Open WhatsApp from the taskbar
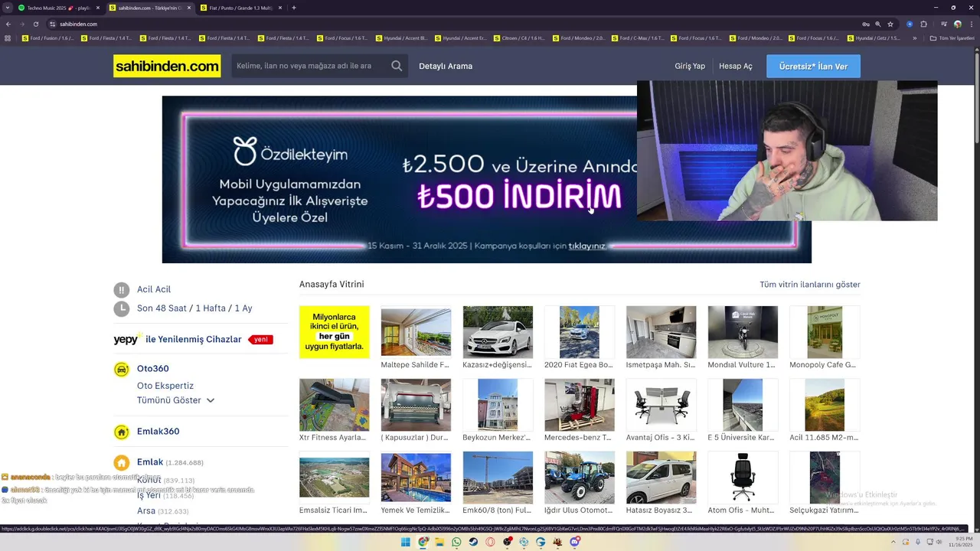Image resolution: width=980 pixels, height=551 pixels. pos(456,542)
